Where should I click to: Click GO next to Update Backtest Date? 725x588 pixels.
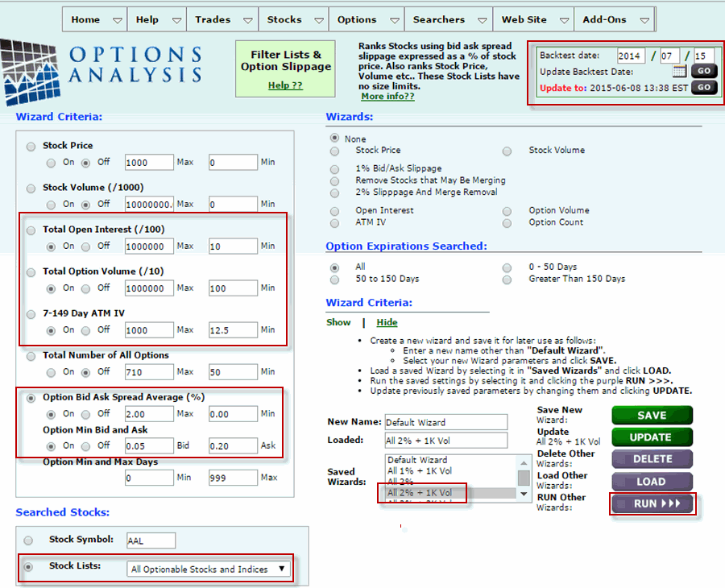pos(704,71)
